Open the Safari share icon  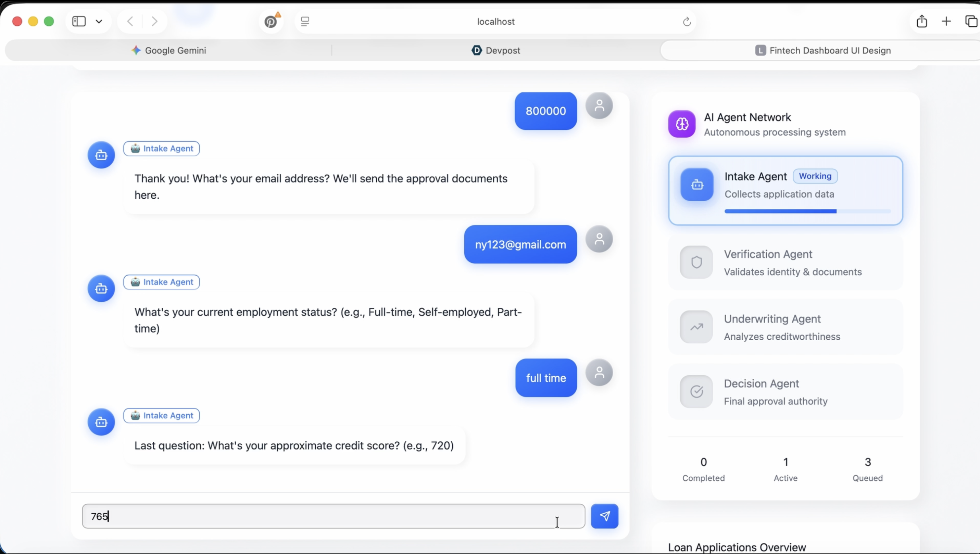[x=921, y=21]
